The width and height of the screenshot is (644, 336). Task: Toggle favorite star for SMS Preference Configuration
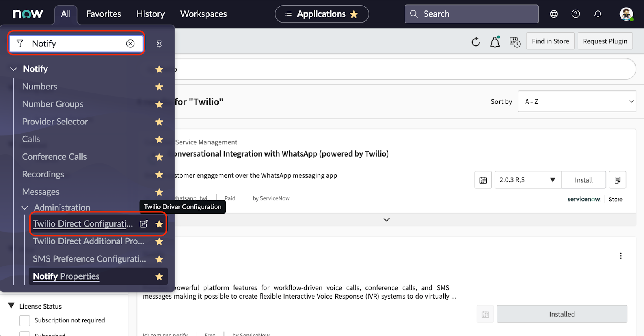[159, 259]
